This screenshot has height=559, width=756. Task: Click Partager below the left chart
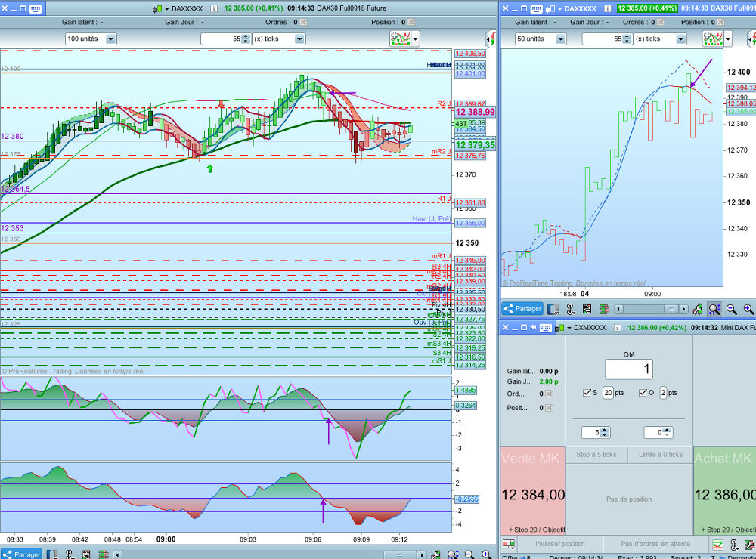point(21,554)
